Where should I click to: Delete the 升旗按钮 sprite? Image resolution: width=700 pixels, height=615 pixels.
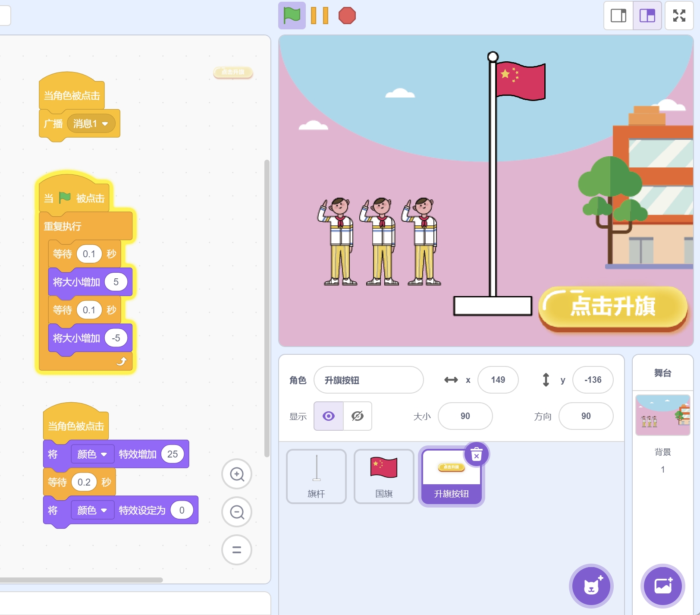476,454
